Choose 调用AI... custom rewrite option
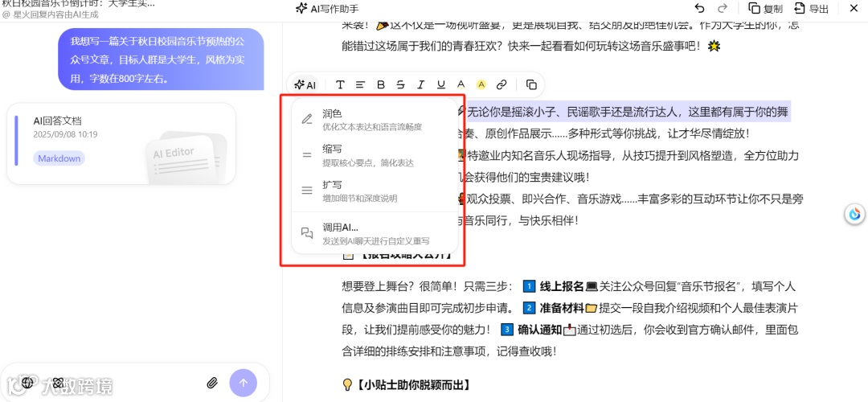Viewport: 868px width, 402px height. [x=375, y=234]
